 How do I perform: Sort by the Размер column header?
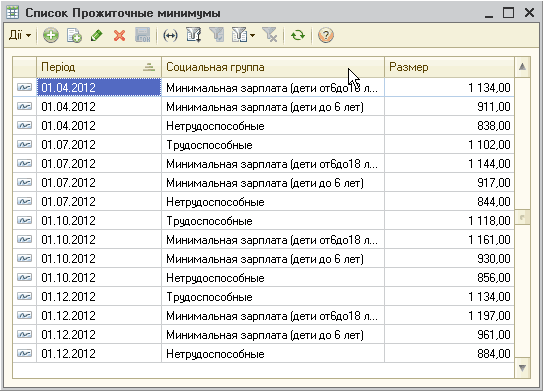(x=449, y=67)
